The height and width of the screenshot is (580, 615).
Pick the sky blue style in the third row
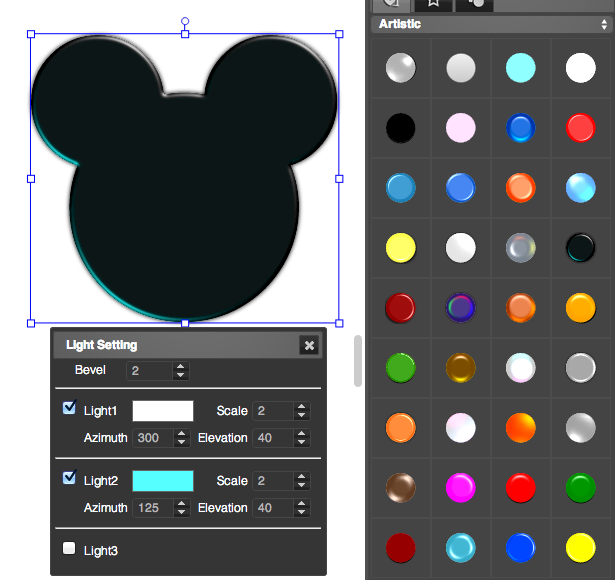pos(400,188)
